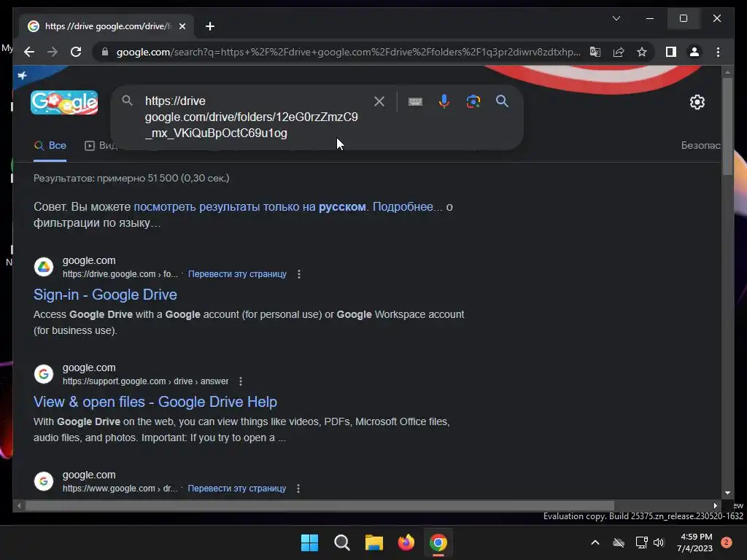
Task: Go back to previous page in Chrome
Action: pyautogui.click(x=29, y=52)
